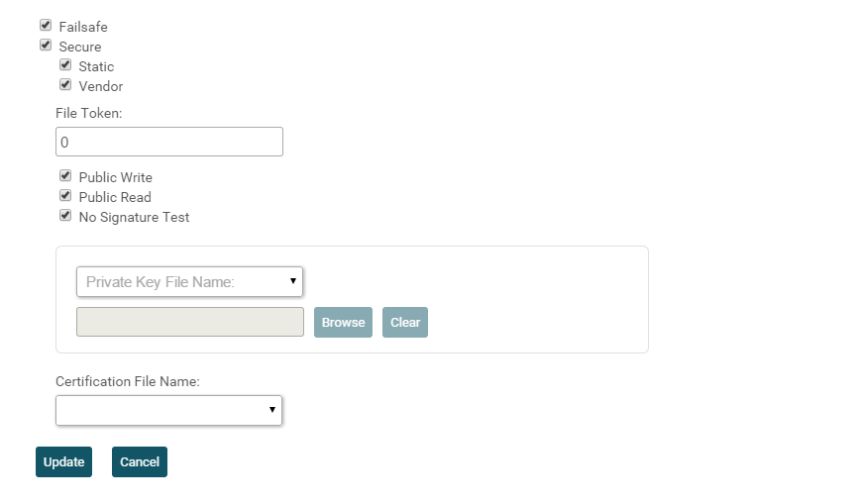Image resolution: width=857 pixels, height=504 pixels.
Task: Toggle the Secure checkbox
Action: point(46,46)
